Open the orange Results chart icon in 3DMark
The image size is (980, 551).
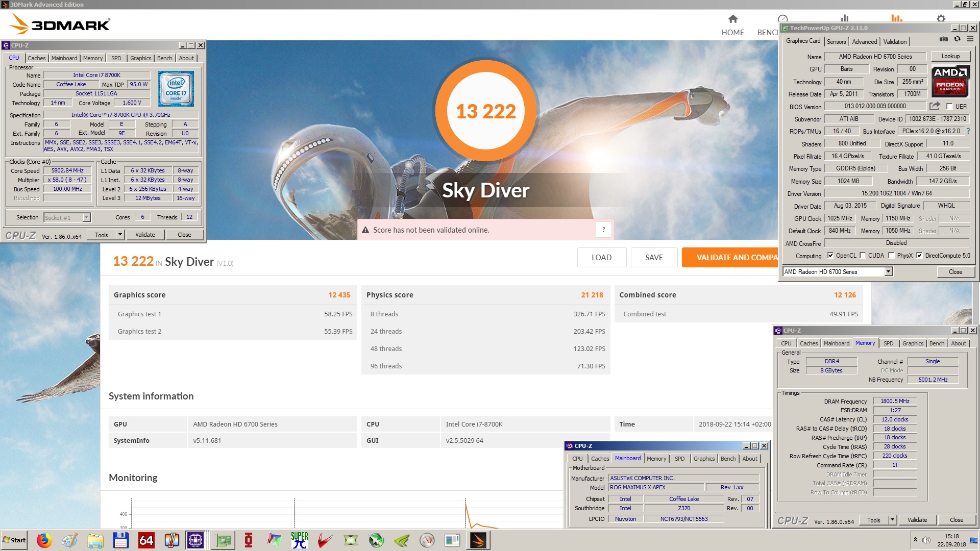pos(897,18)
